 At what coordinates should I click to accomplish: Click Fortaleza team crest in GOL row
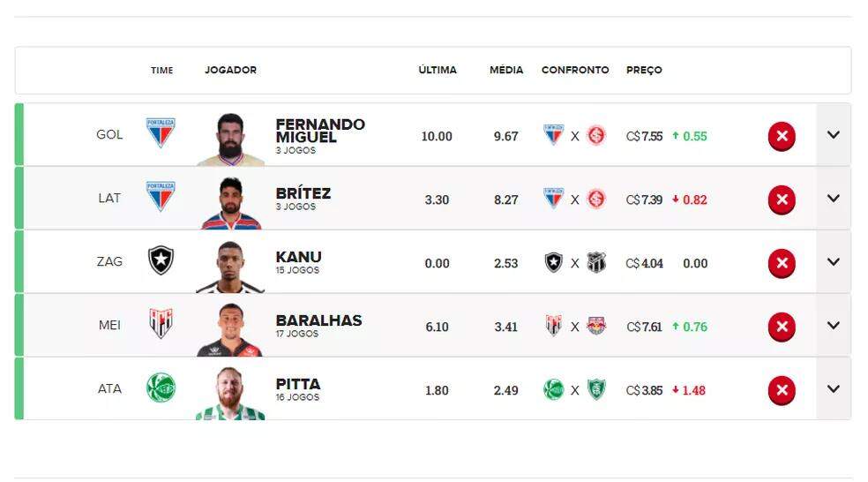161,133
